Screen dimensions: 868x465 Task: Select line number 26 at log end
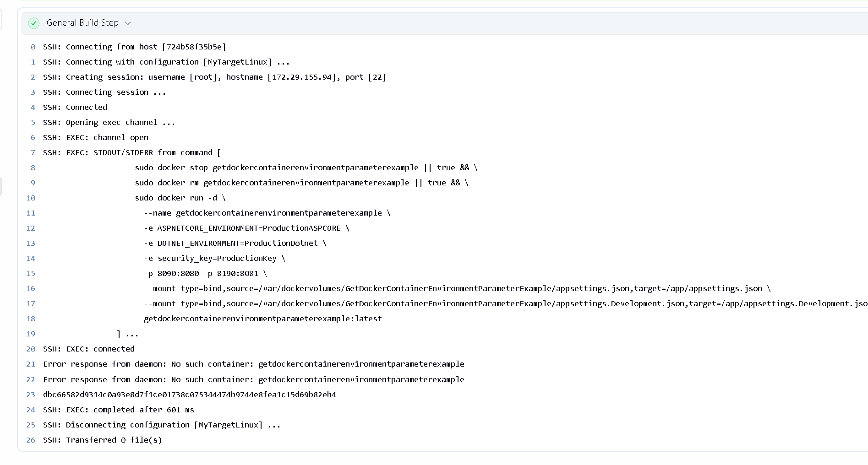31,440
